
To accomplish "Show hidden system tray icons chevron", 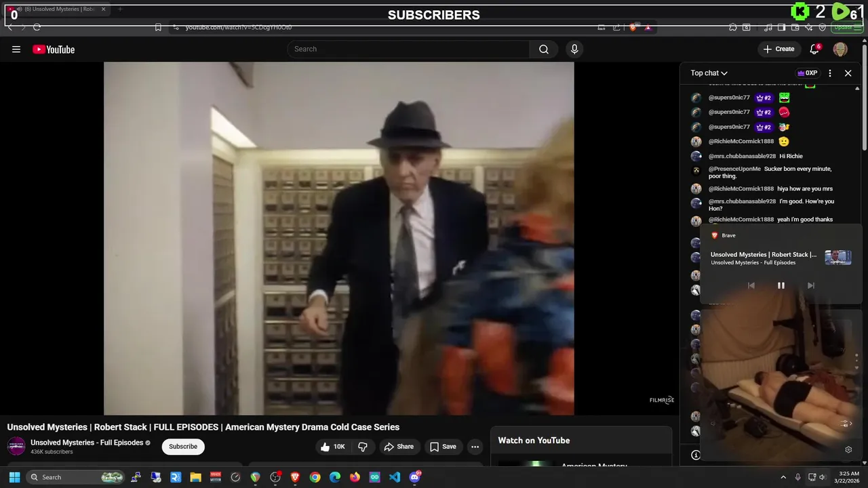I will pyautogui.click(x=783, y=477).
